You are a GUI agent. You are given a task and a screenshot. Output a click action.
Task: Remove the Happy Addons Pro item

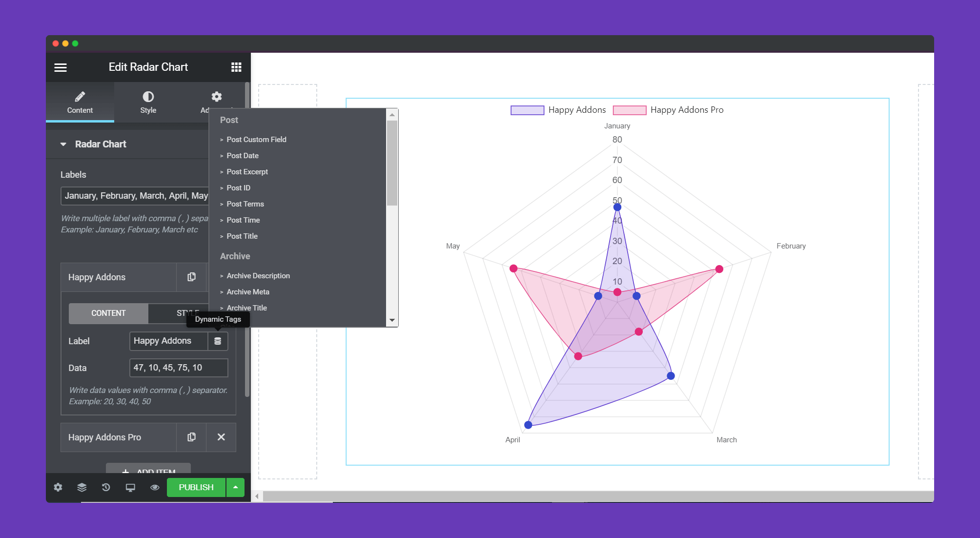[x=221, y=437]
